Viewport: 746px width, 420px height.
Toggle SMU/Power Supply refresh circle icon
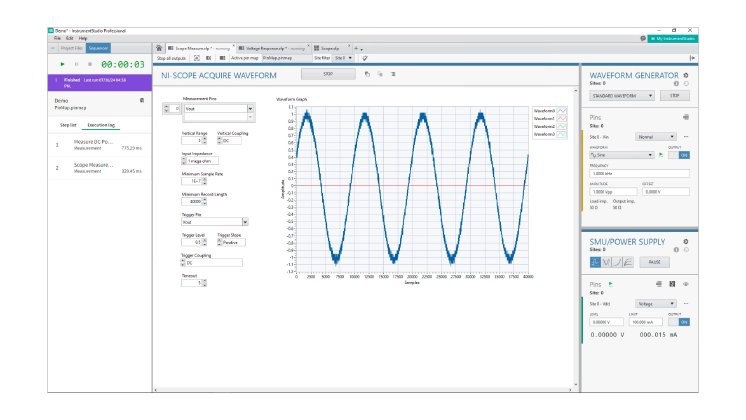tap(686, 250)
